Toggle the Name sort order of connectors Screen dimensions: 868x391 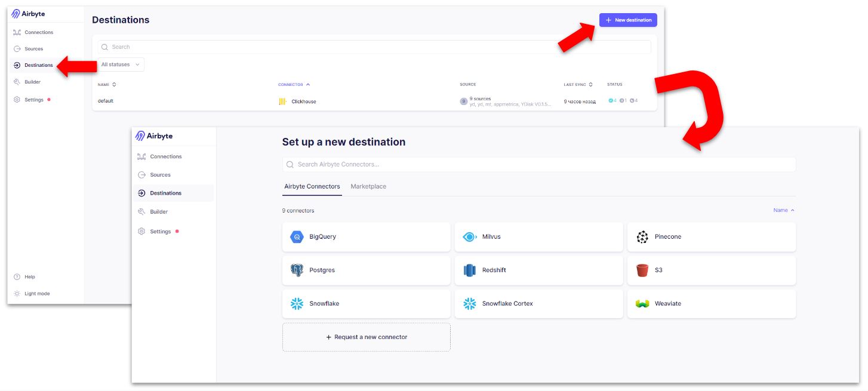click(x=784, y=211)
